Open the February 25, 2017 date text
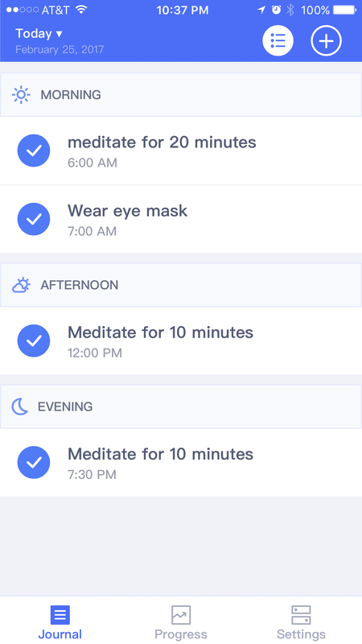362x644 pixels. click(60, 50)
